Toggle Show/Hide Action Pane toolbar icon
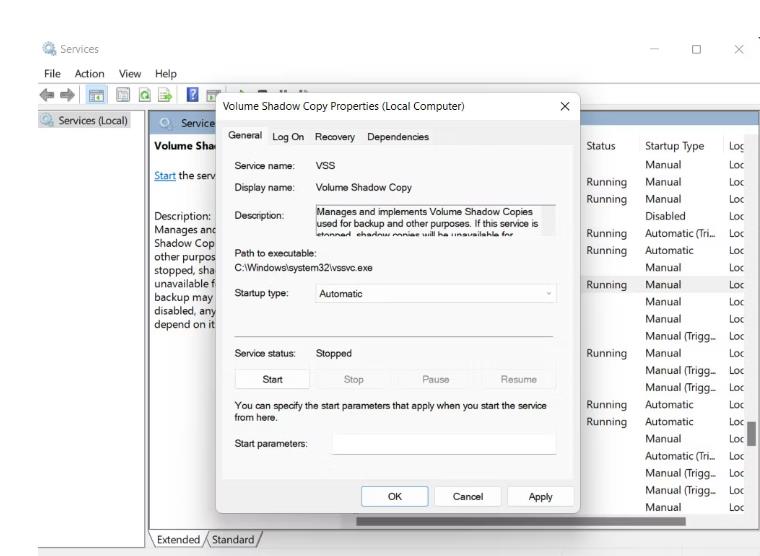The width and height of the screenshot is (760, 556). coord(211,95)
